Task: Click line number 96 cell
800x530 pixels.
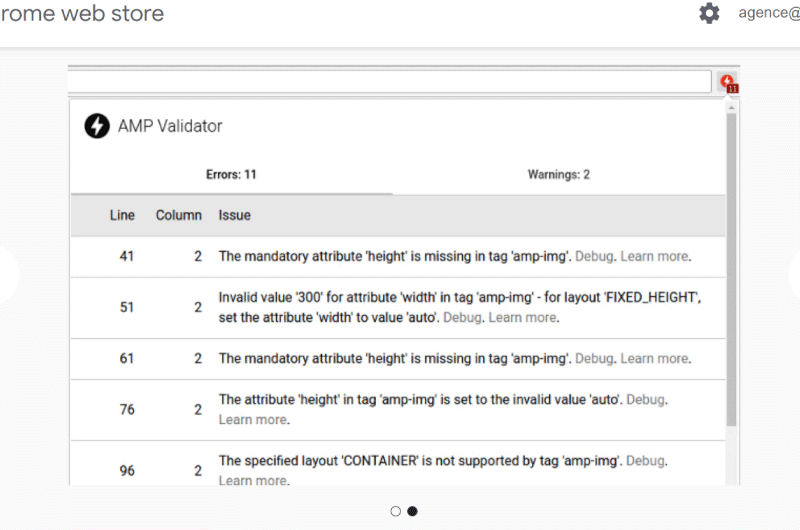Action: [x=127, y=471]
